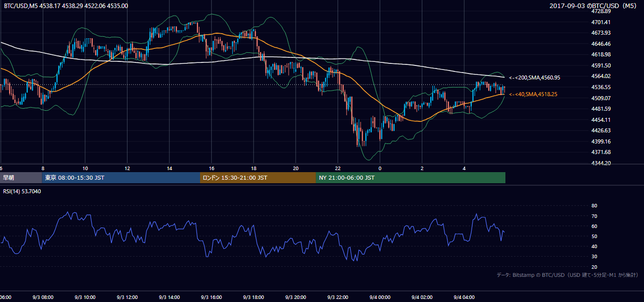The height and width of the screenshot is (302, 644).
Task: Select the 東京 08:00-15:30 JST session bar
Action: pos(121,178)
